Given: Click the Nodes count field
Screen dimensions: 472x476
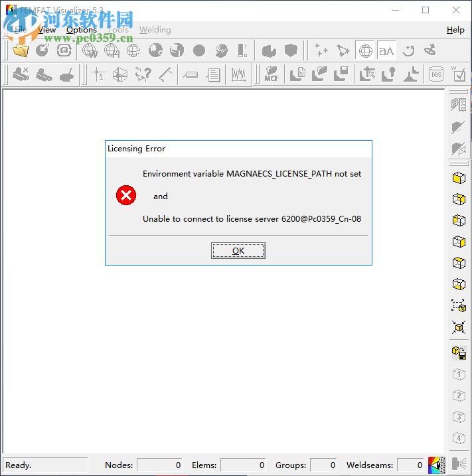Looking at the screenshot, I should [x=159, y=465].
